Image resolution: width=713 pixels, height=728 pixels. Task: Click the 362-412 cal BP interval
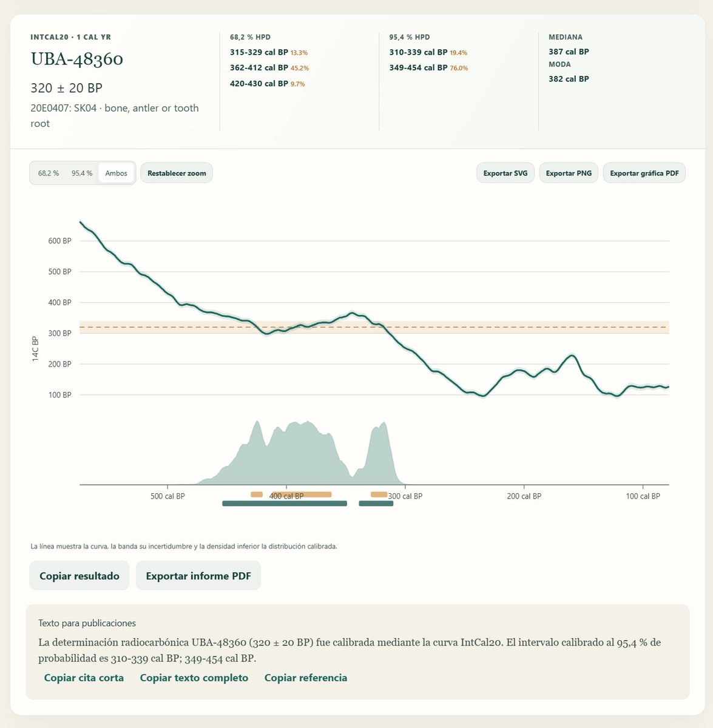259,68
